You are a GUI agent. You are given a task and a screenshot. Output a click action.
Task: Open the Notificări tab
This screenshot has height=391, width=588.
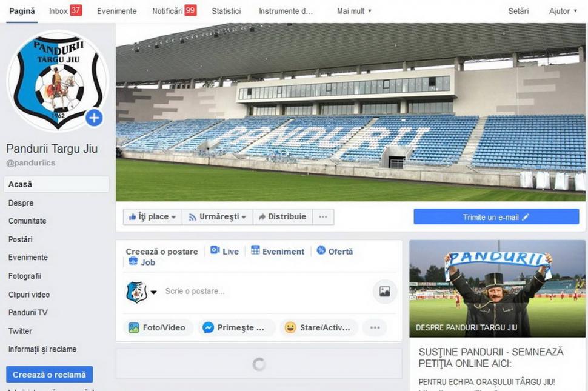click(174, 11)
